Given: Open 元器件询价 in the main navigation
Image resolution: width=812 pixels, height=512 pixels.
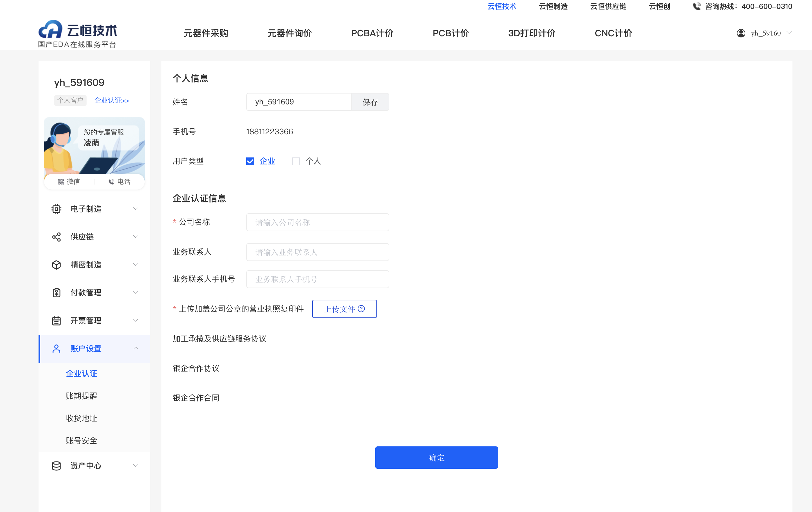Looking at the screenshot, I should pyautogui.click(x=290, y=34).
